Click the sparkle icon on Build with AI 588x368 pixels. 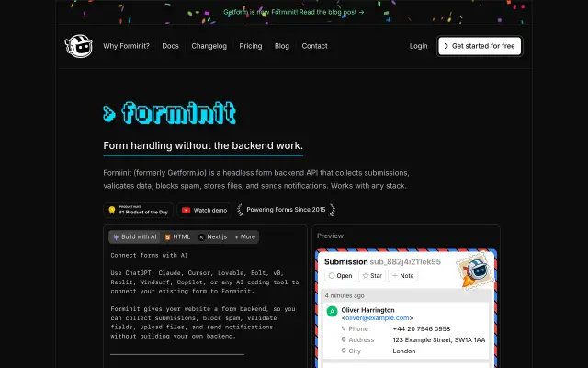[116, 237]
